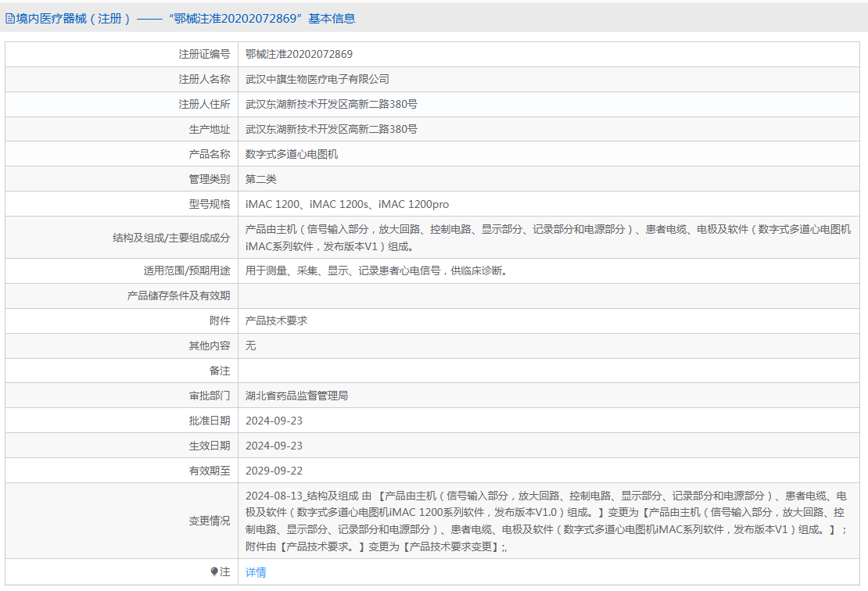
Task: Click the value 无 in the 其他内容 row
Action: 251,346
